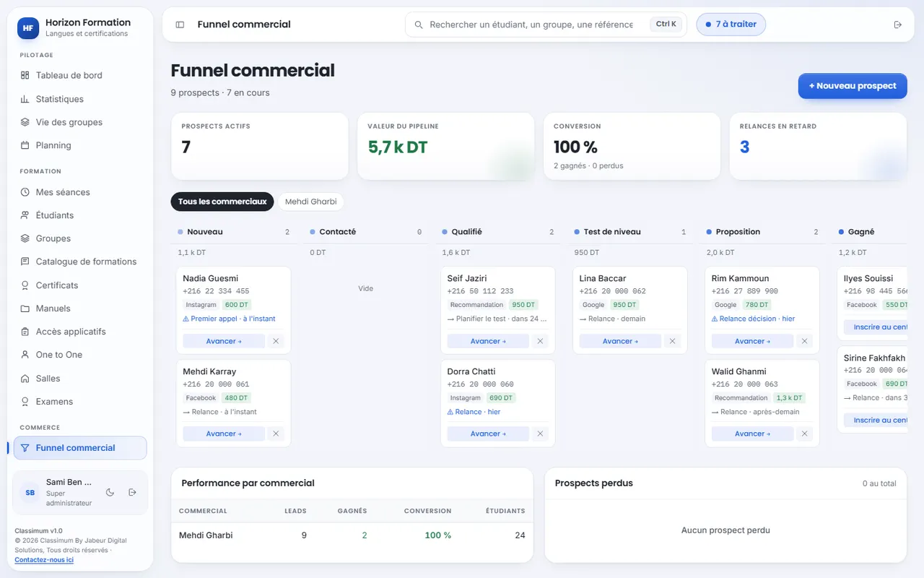This screenshot has width=924, height=578.
Task: Advance Lina Baccar prospect
Action: tap(620, 341)
